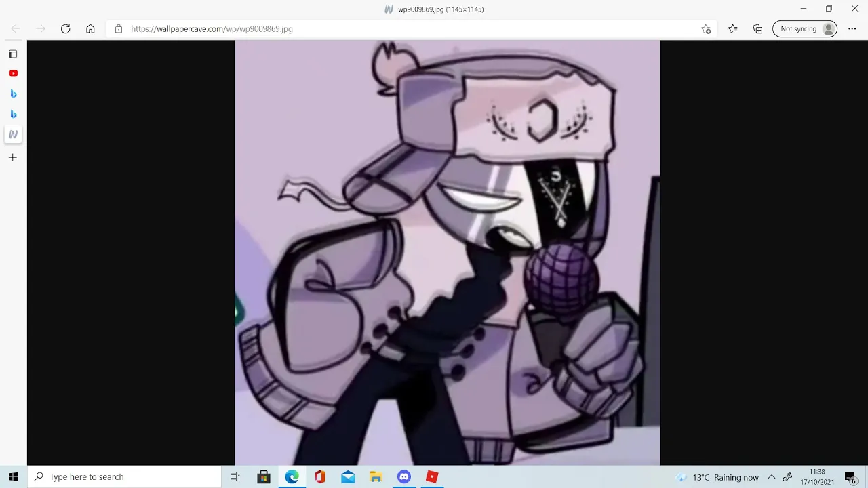Click the Not syncing profile button
Viewport: 868px width, 488px height.
[x=805, y=29]
